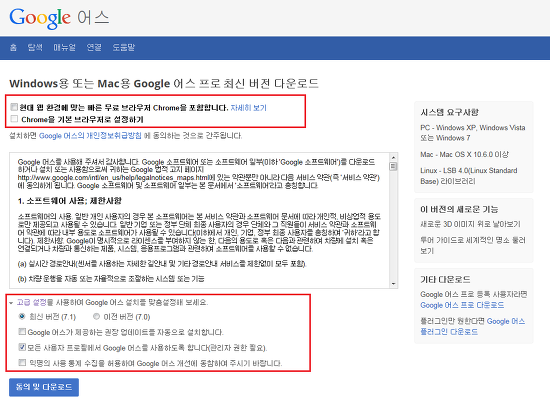Click scroll up arrow in terms box

pos(393,158)
